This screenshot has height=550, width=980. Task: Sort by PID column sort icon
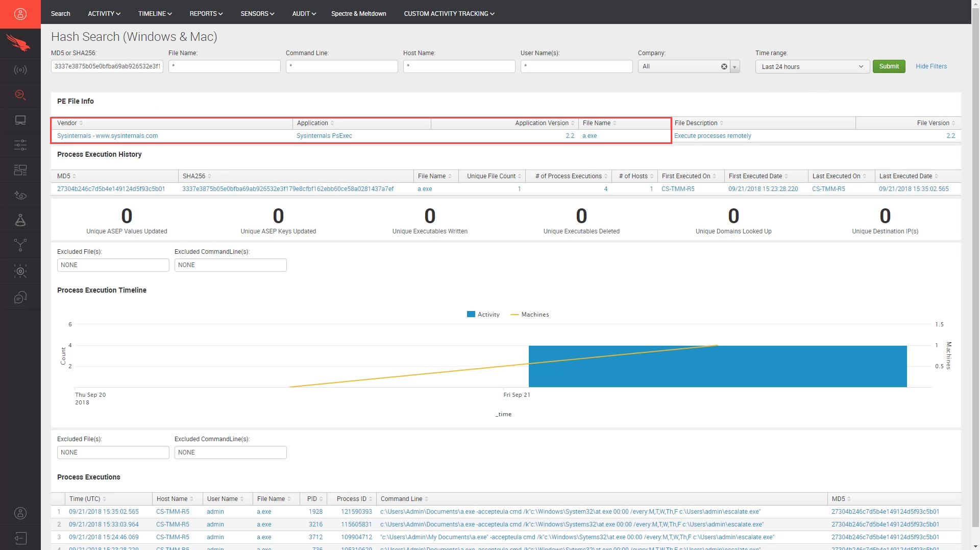click(321, 499)
